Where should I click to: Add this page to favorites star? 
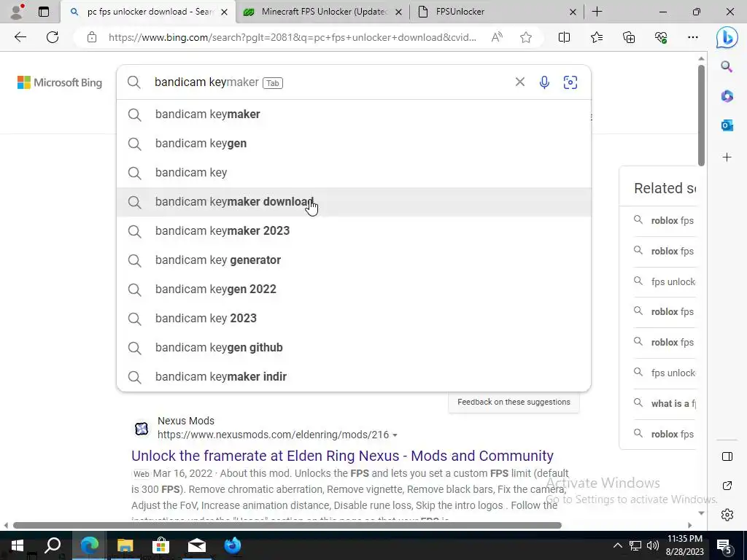coord(526,37)
